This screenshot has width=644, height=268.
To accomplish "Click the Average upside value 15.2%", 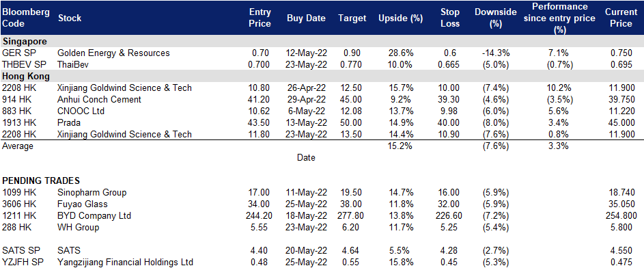I will (400, 146).
